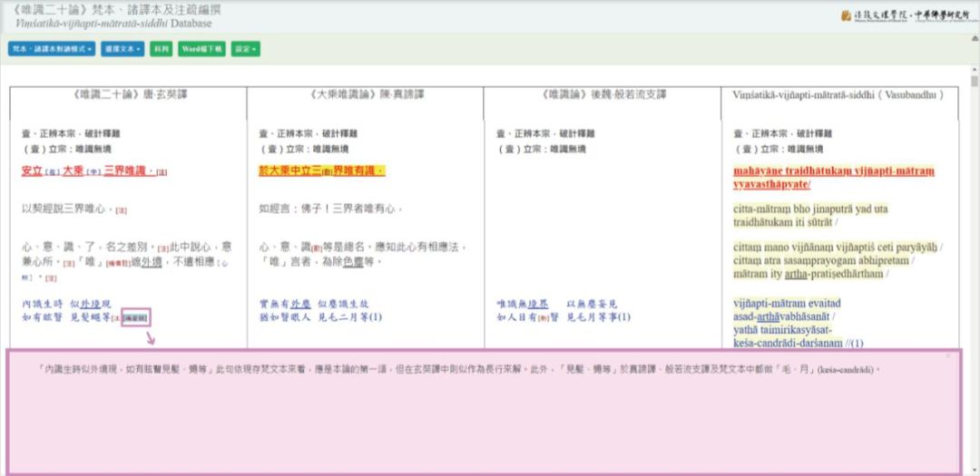Click the [注] marker after 以契經說三界唯心
The image size is (980, 476).
(x=121, y=210)
